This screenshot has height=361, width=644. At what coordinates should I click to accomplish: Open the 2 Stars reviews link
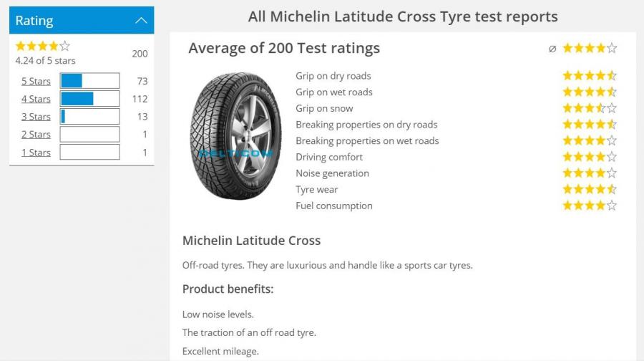click(36, 135)
